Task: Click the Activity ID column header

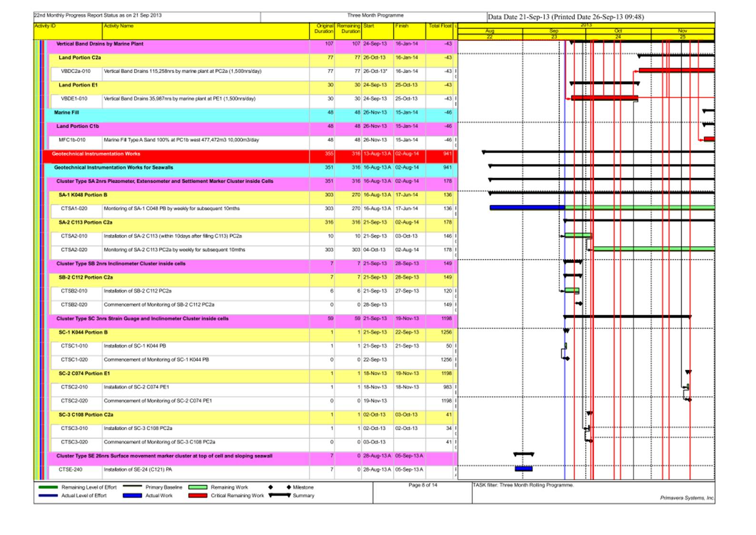Action: 68,31
